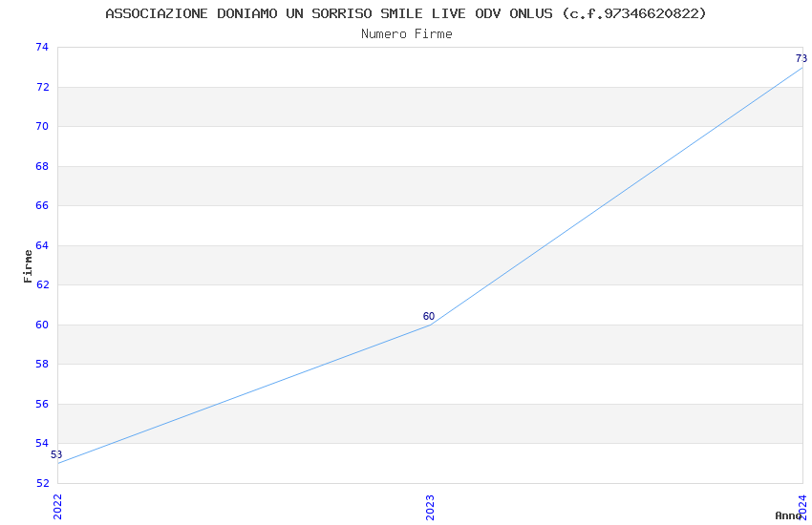Click the y-axis tick value 52
Image resolution: width=812 pixels, height=525 pixels.
pyautogui.click(x=42, y=483)
